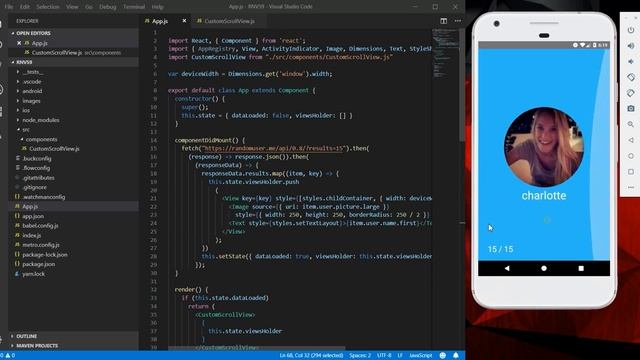Viewport: 640px width, 360px height.
Task: Take emulator screenshot with camera icon
Action: pyautogui.click(x=631, y=109)
